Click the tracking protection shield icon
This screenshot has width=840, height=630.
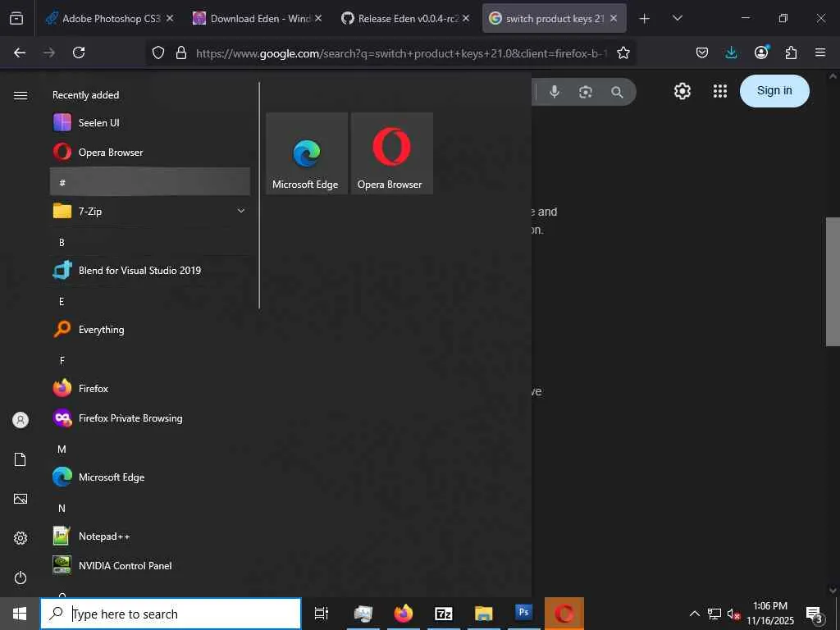click(158, 52)
